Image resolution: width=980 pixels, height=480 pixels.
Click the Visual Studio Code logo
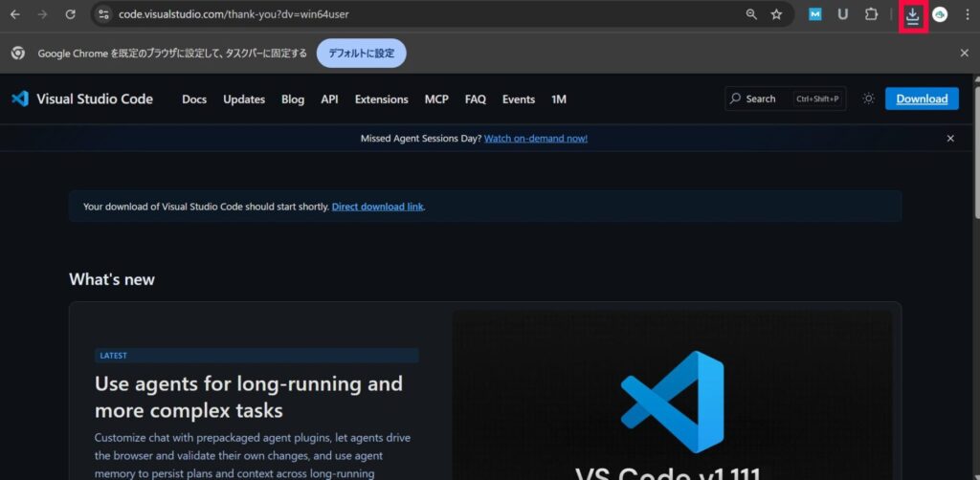pos(20,98)
